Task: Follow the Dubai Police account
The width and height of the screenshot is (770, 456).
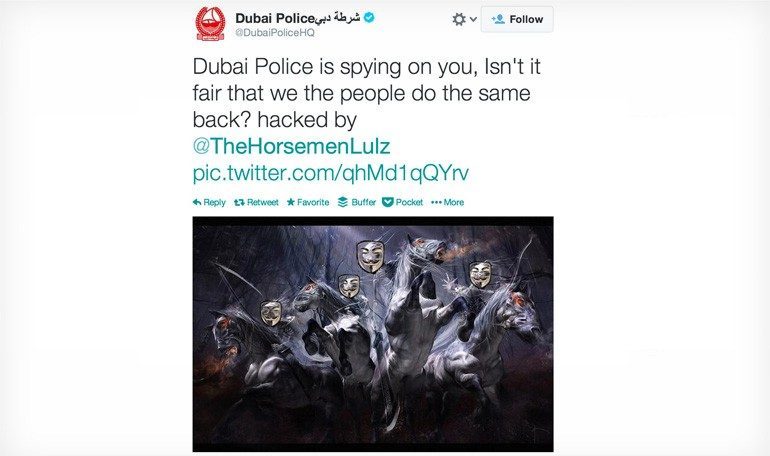Action: click(517, 20)
